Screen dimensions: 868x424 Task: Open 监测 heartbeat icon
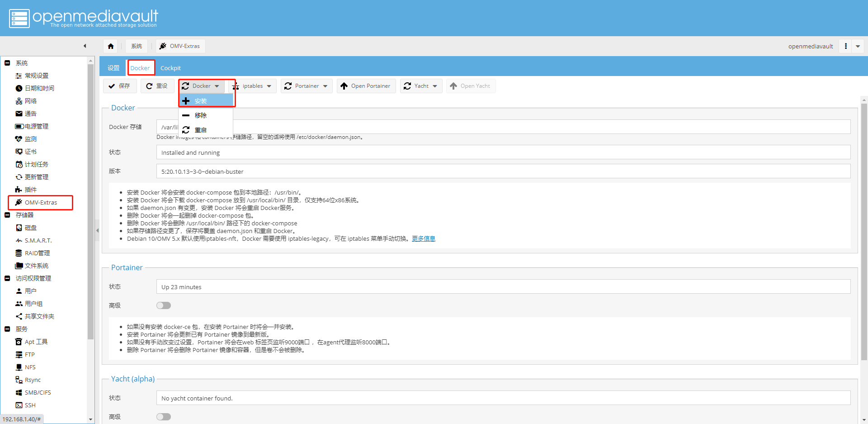(x=19, y=139)
